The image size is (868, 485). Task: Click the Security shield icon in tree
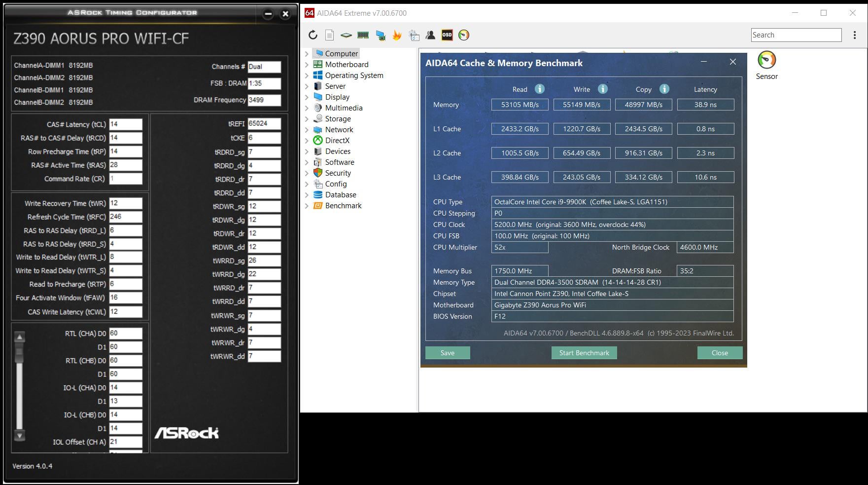[x=318, y=173]
